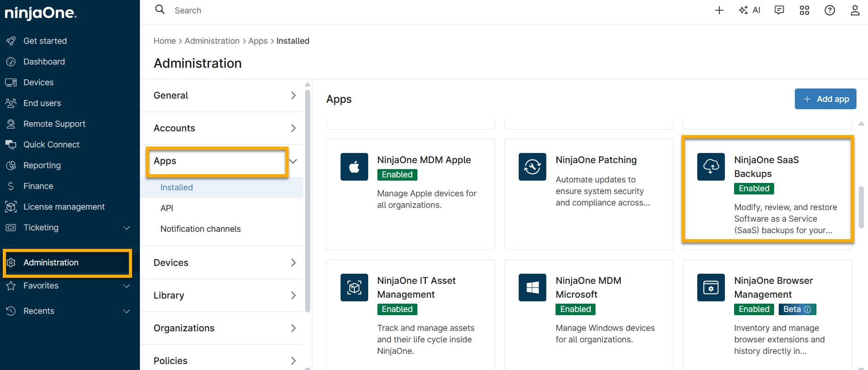868x370 pixels.
Task: Click the Dashboard gauge icon
Action: point(11,62)
